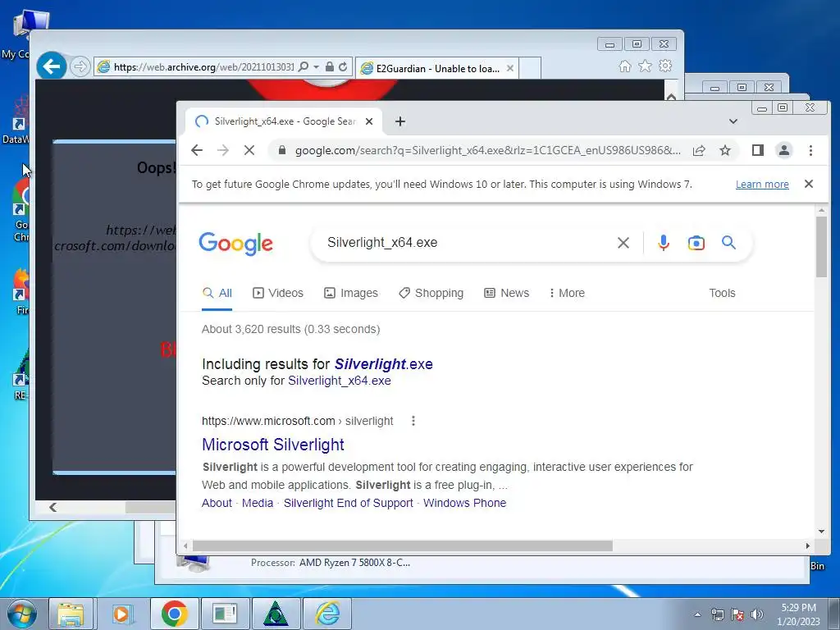Open Windows Explorer from taskbar

click(71, 614)
